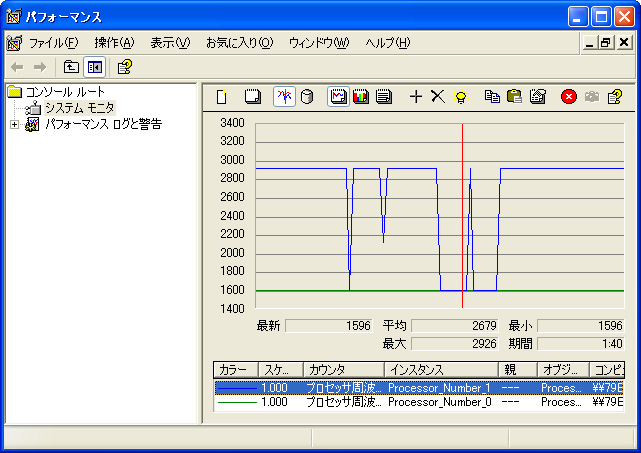Click the インスタンス column header

440,370
